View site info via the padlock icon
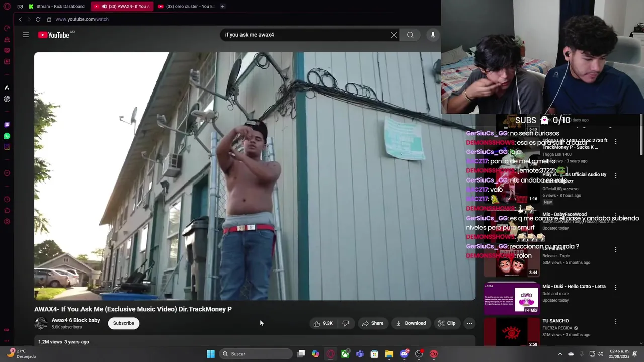This screenshot has height=362, width=644. click(x=49, y=19)
